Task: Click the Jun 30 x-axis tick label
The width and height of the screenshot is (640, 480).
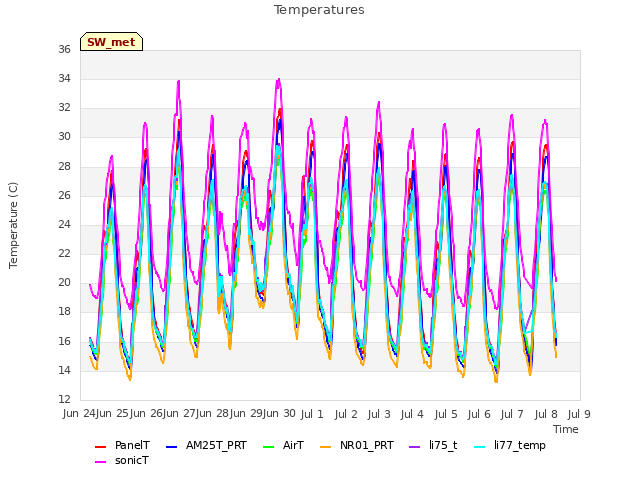Action: (x=281, y=413)
